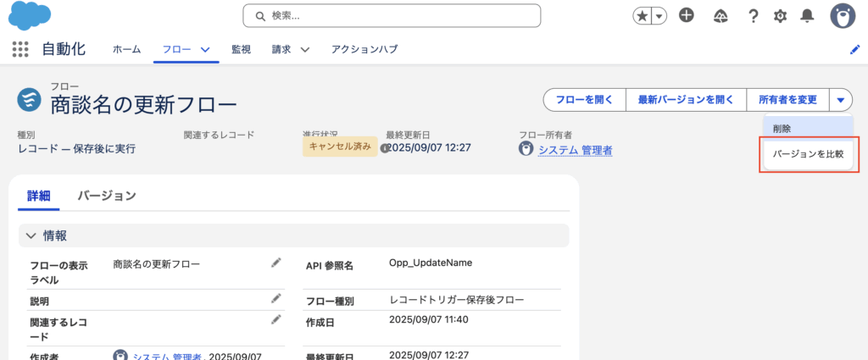The width and height of the screenshot is (868, 360).
Task: Switch to the バージョン tab
Action: tap(107, 196)
